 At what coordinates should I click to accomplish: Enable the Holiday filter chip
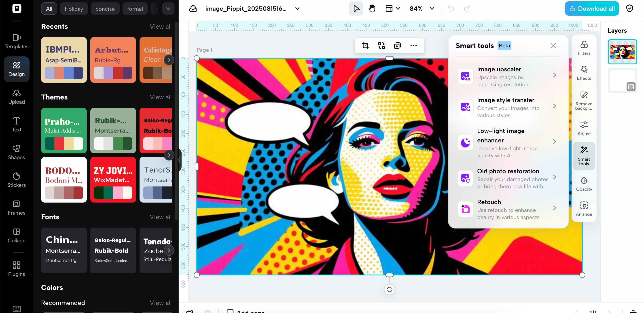[x=74, y=8]
